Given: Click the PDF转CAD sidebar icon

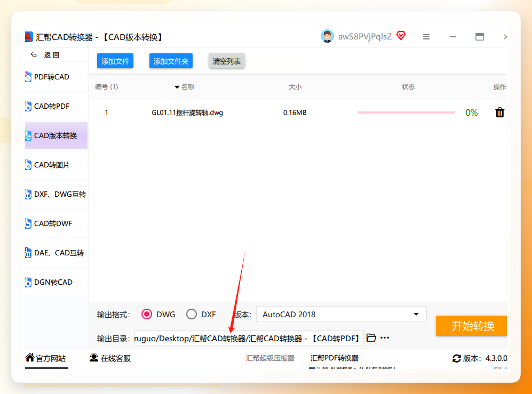Looking at the screenshot, I should [28, 77].
